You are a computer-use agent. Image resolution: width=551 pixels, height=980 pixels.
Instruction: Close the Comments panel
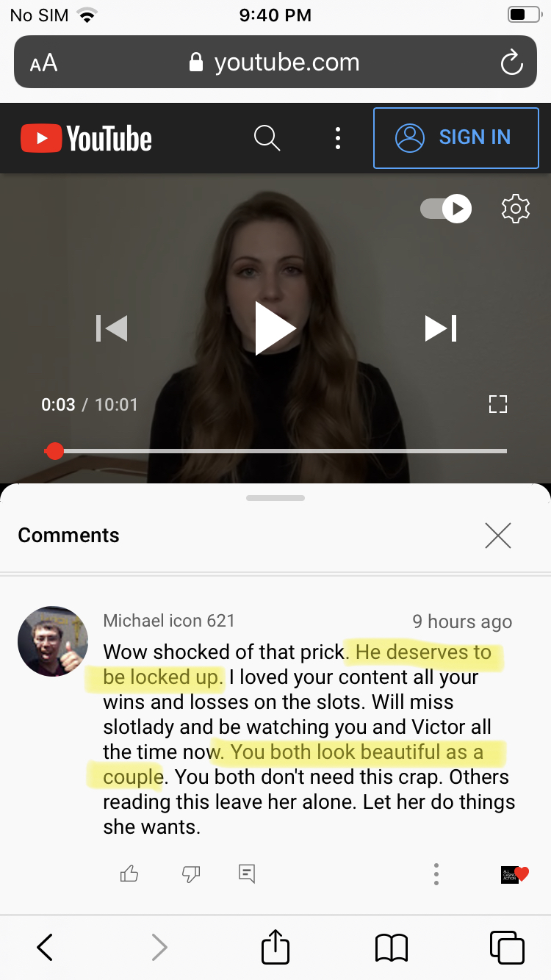coord(498,536)
